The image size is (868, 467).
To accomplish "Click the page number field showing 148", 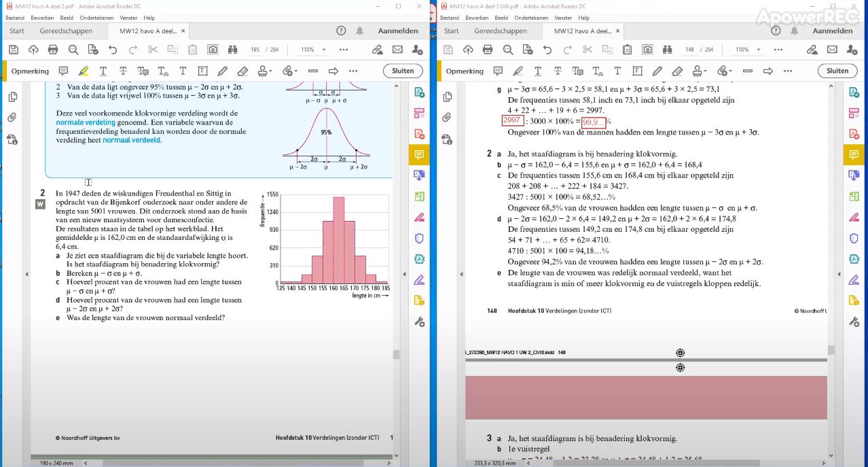I will 689,50.
